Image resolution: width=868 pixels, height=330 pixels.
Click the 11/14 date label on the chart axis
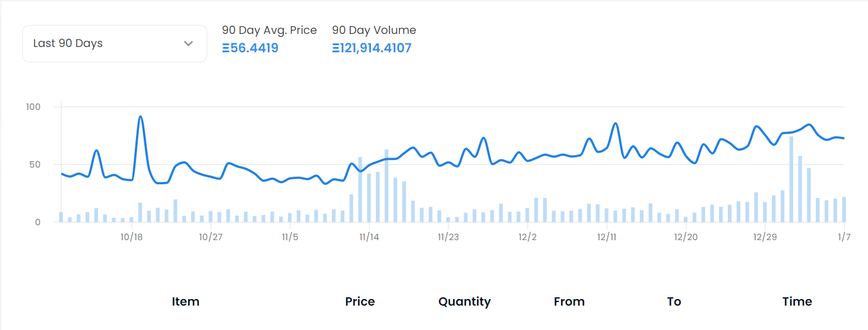coord(369,237)
